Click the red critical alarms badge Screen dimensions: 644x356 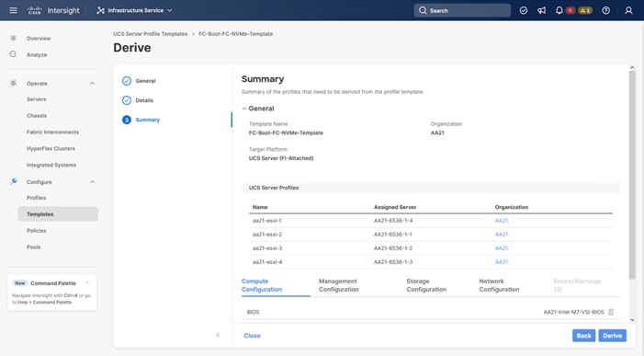pos(571,10)
